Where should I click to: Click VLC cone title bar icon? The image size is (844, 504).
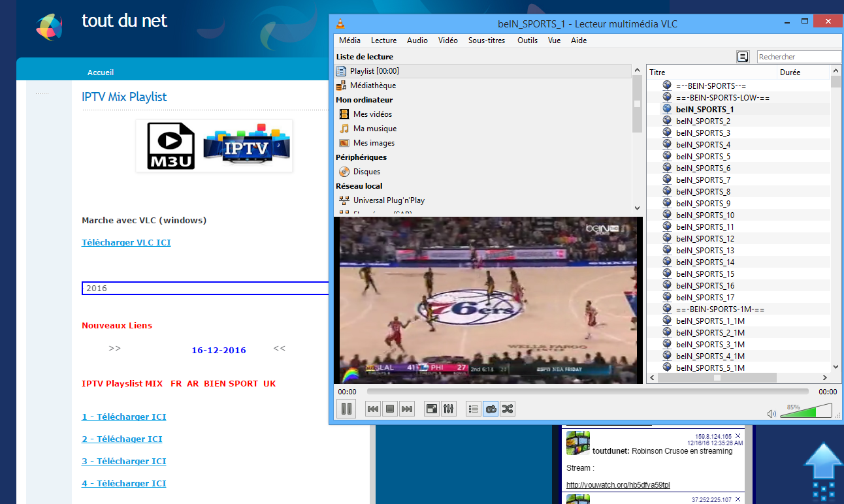(x=340, y=24)
